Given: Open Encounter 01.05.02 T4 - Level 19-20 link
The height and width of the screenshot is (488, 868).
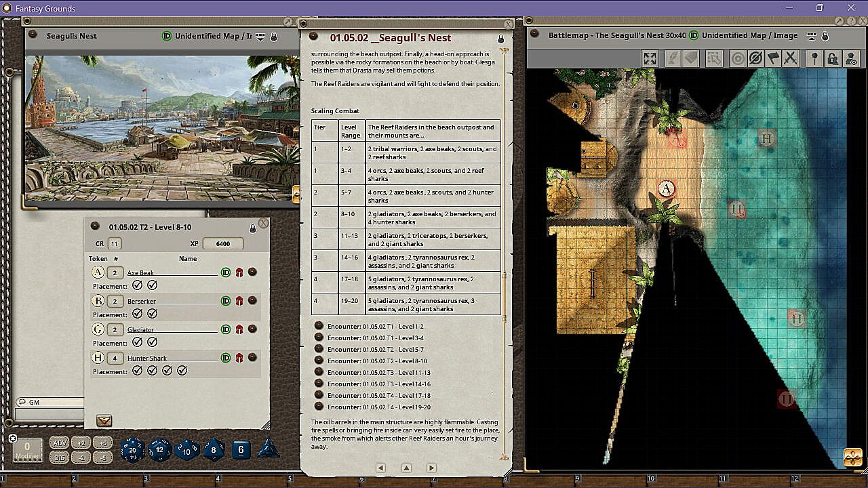Looking at the screenshot, I should (x=319, y=407).
